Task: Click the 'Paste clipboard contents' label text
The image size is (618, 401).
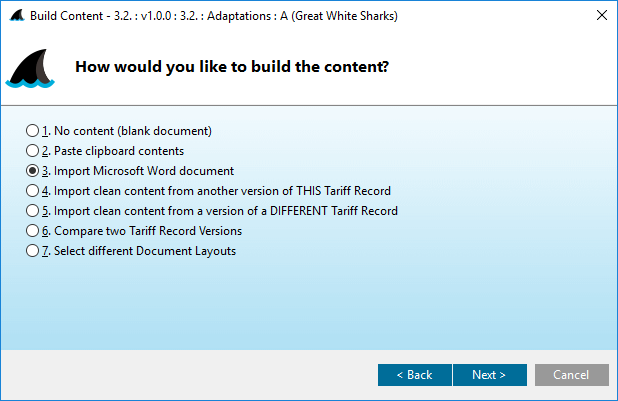Action: pos(119,151)
